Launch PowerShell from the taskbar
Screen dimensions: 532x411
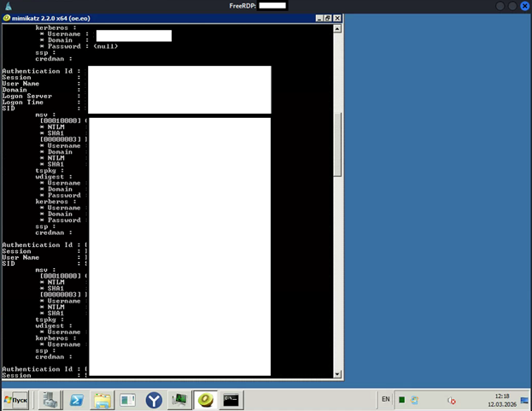point(77,401)
